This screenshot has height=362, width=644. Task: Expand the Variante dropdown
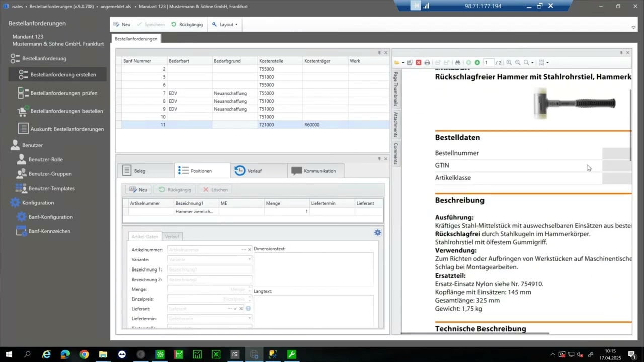point(249,260)
